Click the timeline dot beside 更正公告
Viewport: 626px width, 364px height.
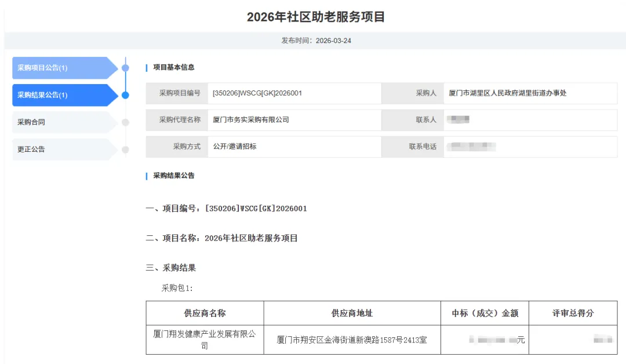125,149
